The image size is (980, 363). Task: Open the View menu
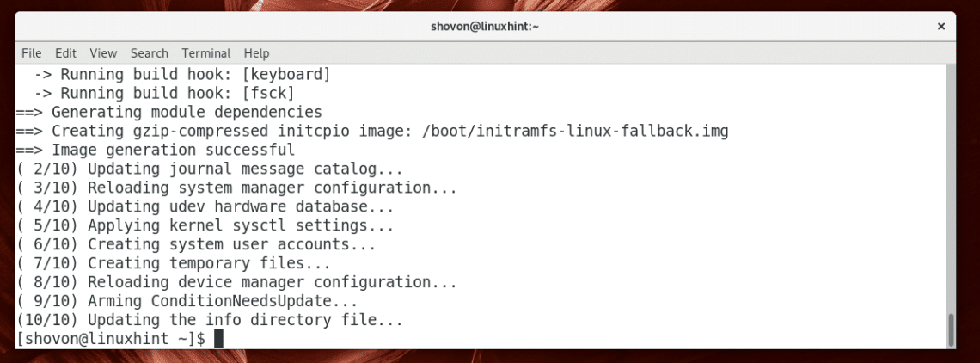click(103, 53)
